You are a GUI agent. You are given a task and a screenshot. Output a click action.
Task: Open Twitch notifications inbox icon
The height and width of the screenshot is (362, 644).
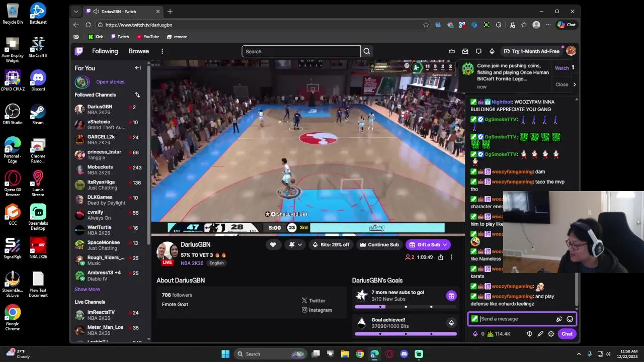(465, 51)
